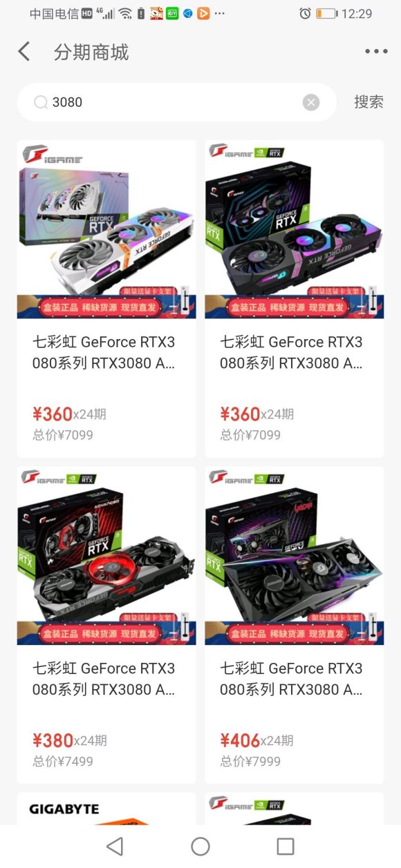Tap the alarm clock icon in status bar
The width and height of the screenshot is (401, 868).
305,13
